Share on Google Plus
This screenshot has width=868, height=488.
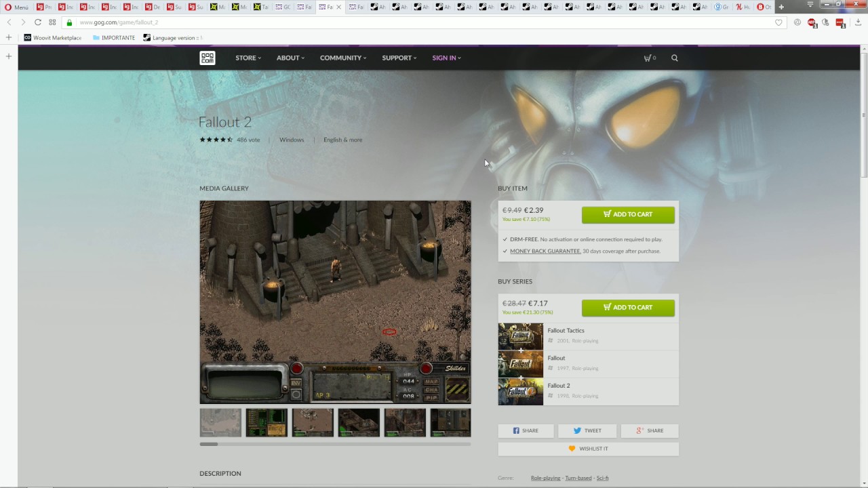pyautogui.click(x=650, y=430)
